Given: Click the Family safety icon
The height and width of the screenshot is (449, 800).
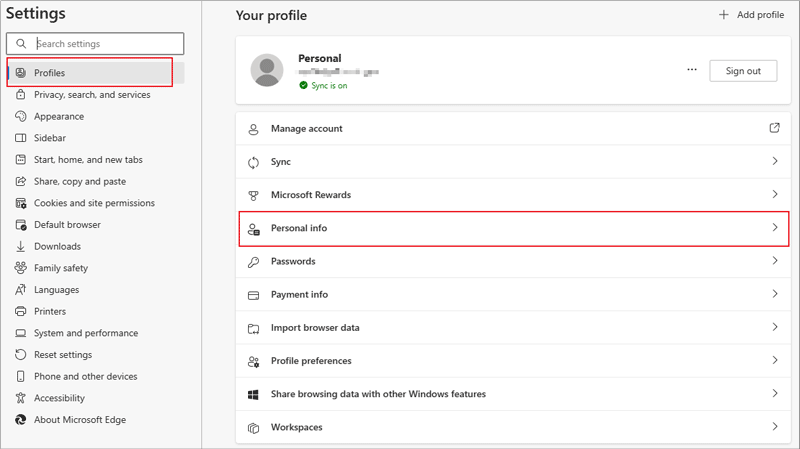Looking at the screenshot, I should click(20, 268).
